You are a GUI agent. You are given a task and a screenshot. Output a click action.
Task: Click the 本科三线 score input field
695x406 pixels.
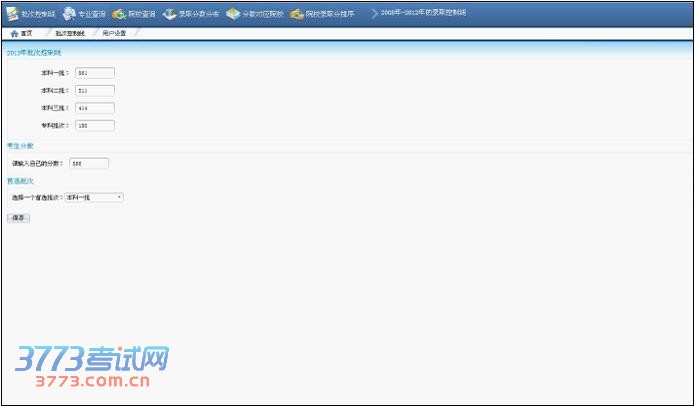click(x=94, y=108)
